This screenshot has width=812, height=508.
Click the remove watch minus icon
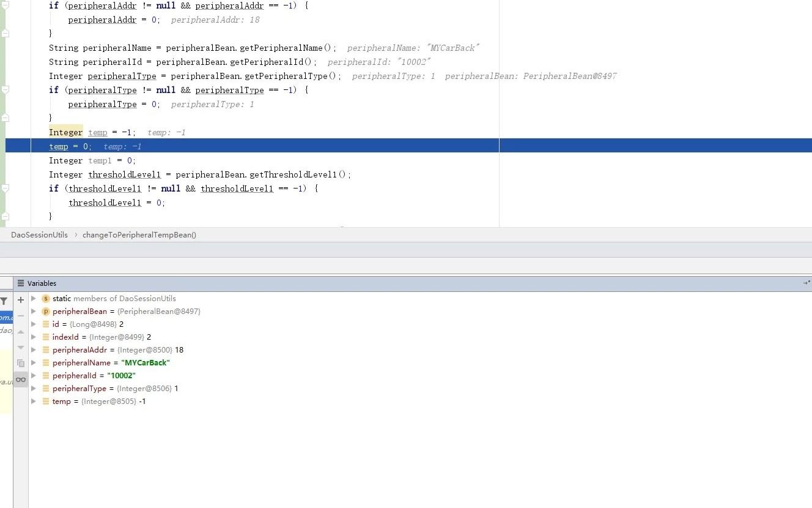coord(21,316)
